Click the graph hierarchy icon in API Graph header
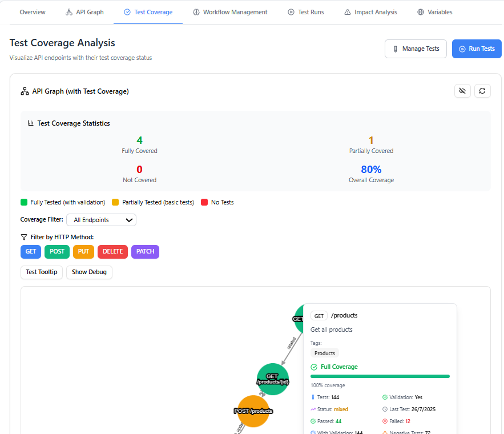The width and height of the screenshot is (504, 434). 25,91
